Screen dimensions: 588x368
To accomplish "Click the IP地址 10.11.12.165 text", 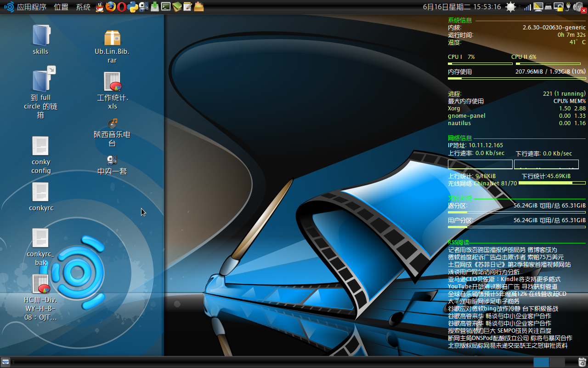I will coord(475,145).
